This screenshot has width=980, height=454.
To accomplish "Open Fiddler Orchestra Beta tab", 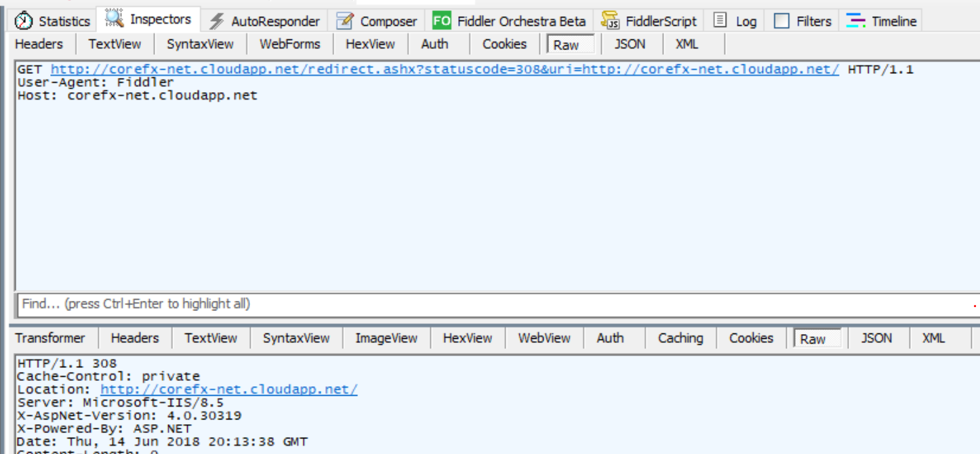I will (x=510, y=21).
